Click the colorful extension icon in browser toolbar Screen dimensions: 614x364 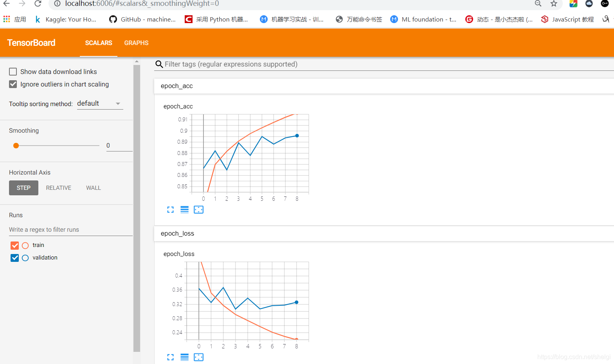[573, 4]
